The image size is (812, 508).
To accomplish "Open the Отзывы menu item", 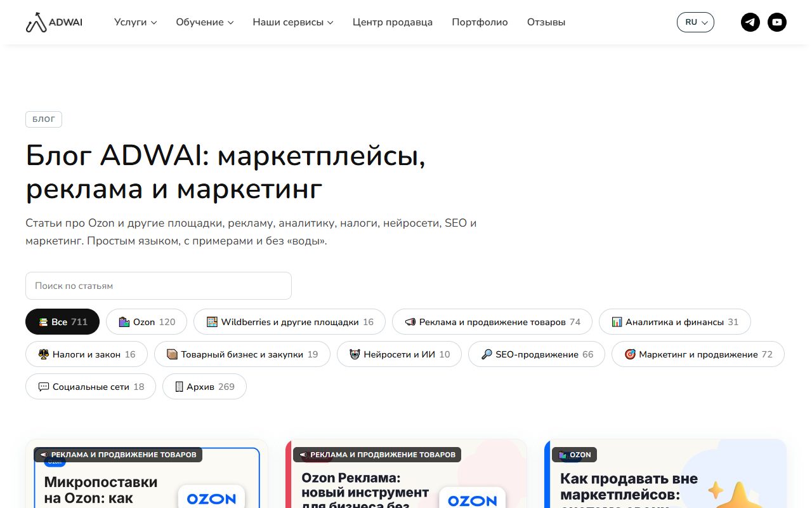I will [546, 22].
